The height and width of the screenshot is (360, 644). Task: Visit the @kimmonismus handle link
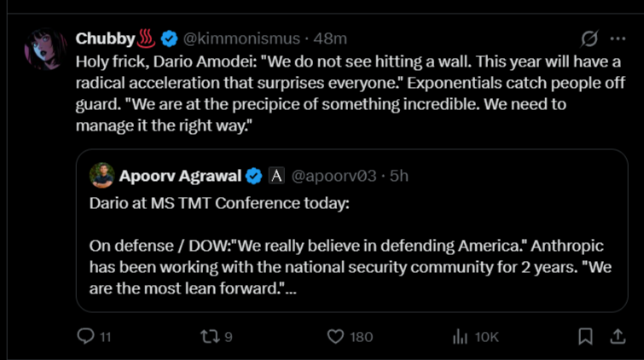tap(241, 38)
